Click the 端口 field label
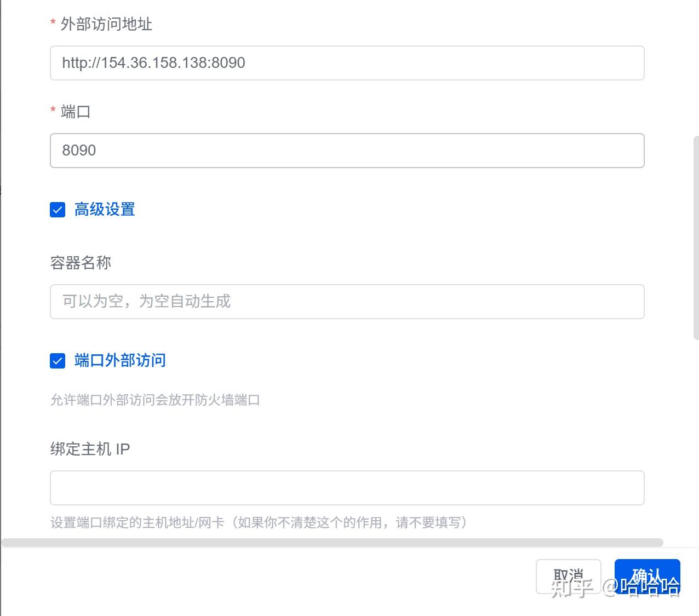 (x=76, y=112)
